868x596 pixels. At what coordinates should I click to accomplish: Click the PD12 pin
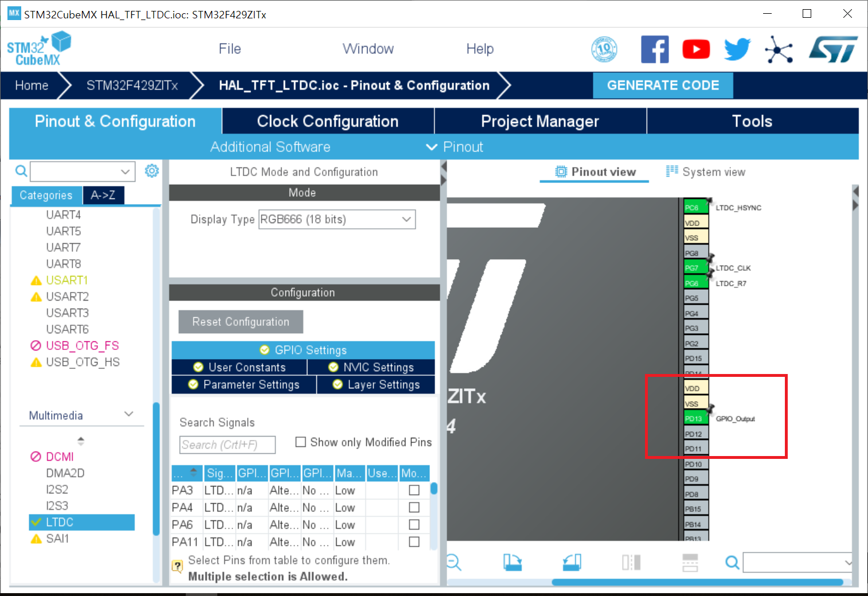tap(696, 434)
